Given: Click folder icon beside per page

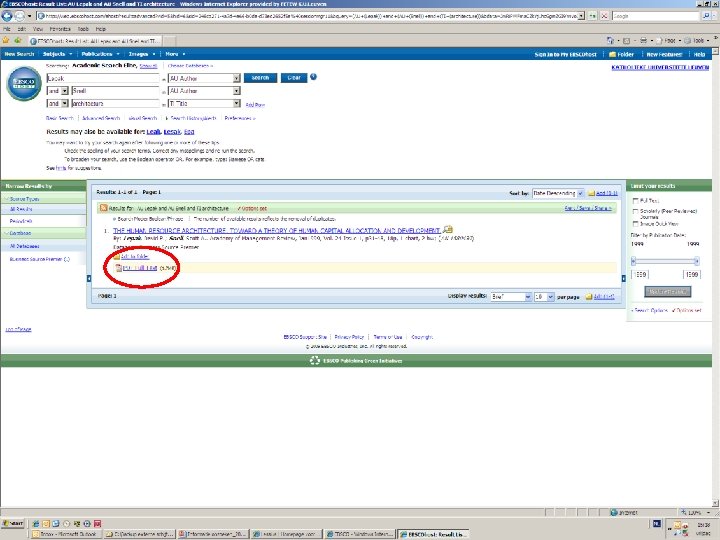Looking at the screenshot, I should pos(589,297).
